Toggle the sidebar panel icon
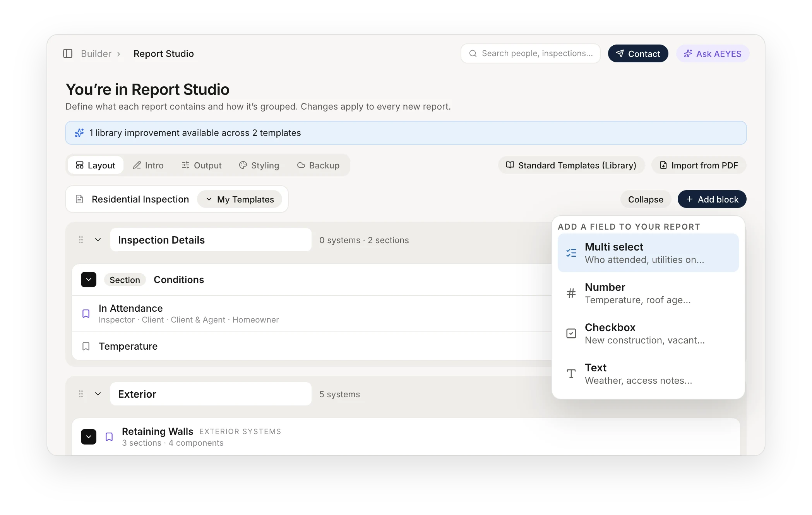This screenshot has width=812, height=515. pos(68,53)
